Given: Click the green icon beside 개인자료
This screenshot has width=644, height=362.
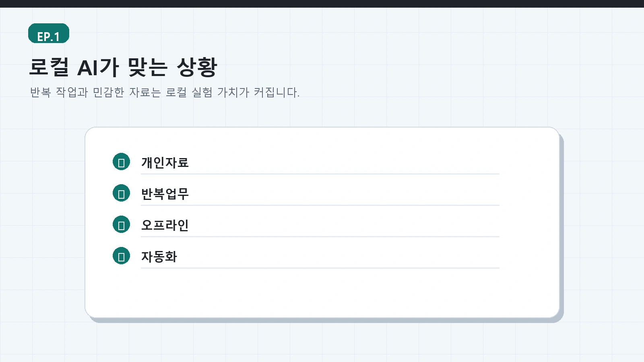Looking at the screenshot, I should point(121,162).
